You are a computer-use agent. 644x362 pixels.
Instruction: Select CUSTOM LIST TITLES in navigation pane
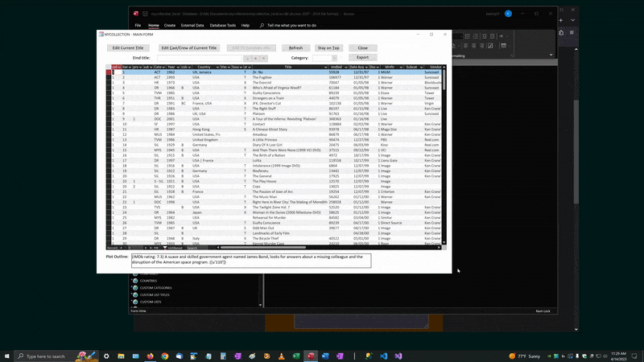tap(155, 294)
